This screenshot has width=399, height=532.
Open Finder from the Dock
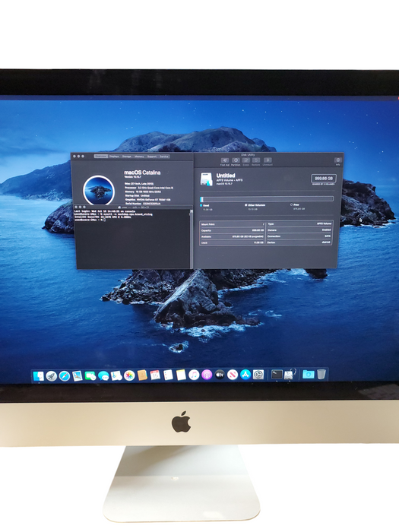coord(38,375)
